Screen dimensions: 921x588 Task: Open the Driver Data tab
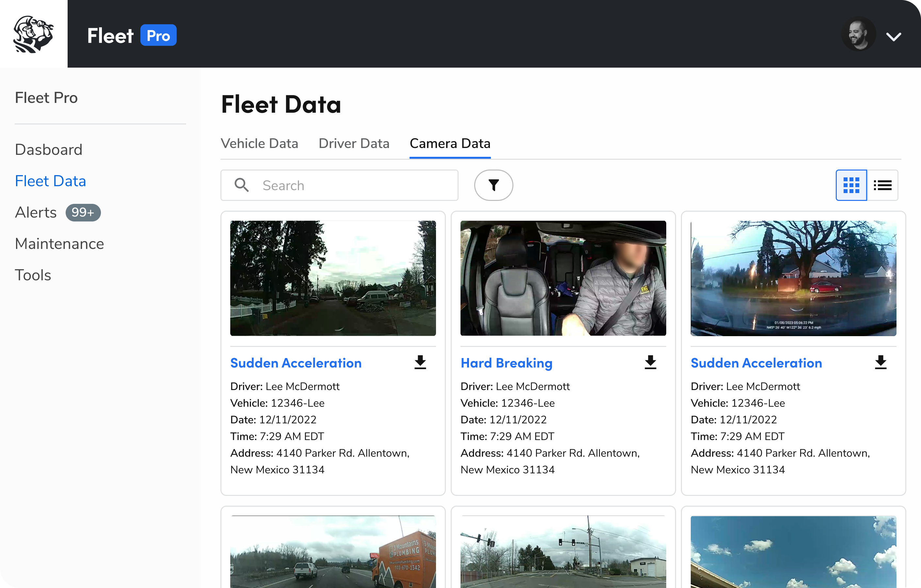coord(354,143)
